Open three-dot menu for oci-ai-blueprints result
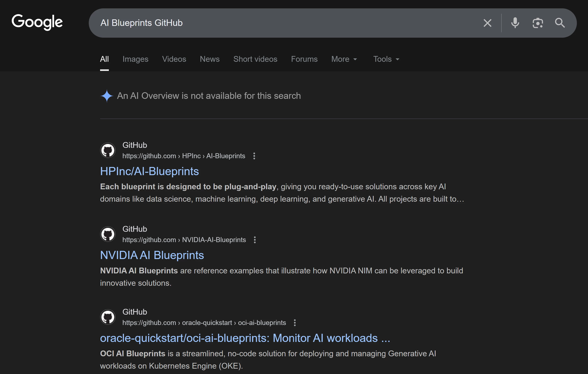The width and height of the screenshot is (588, 374). (x=295, y=323)
